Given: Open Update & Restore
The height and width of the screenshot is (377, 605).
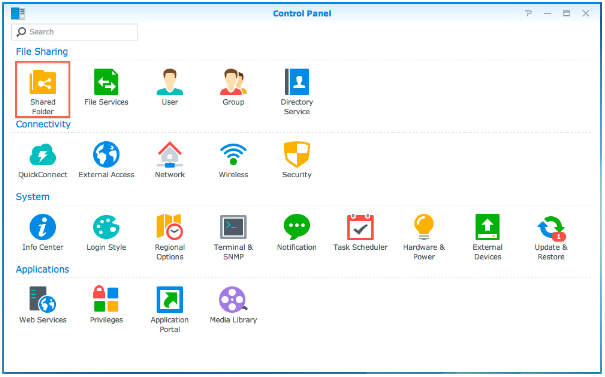Looking at the screenshot, I should pos(551,237).
